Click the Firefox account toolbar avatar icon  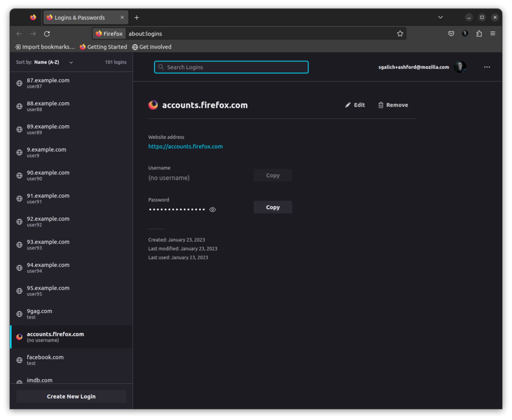[x=465, y=34]
